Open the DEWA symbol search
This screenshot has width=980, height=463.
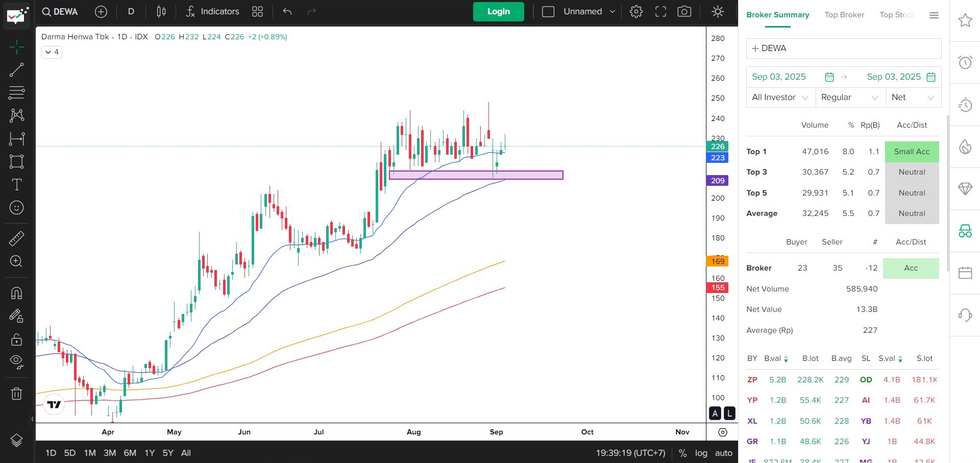60,12
